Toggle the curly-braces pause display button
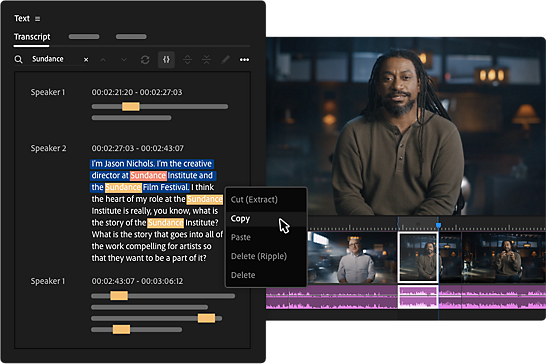546x364 pixels. click(166, 60)
